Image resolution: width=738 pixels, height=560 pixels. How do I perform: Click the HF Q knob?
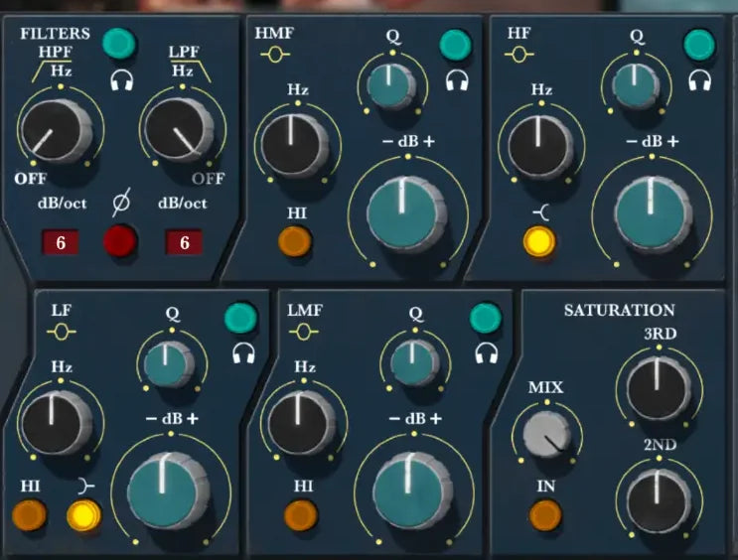(x=636, y=86)
